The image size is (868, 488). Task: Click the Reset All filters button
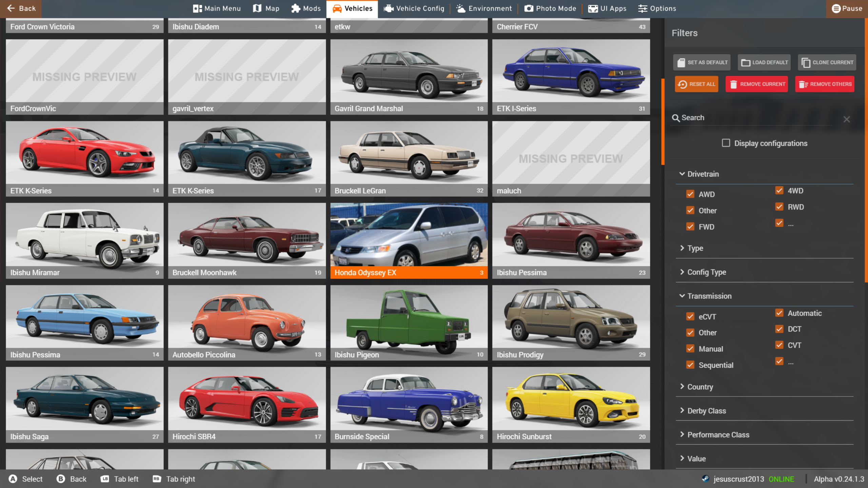click(696, 84)
